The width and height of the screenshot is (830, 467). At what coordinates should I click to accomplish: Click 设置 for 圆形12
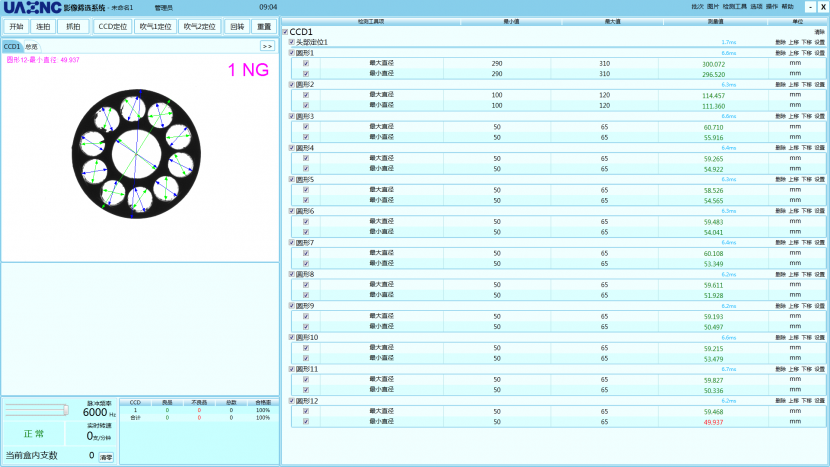click(819, 401)
